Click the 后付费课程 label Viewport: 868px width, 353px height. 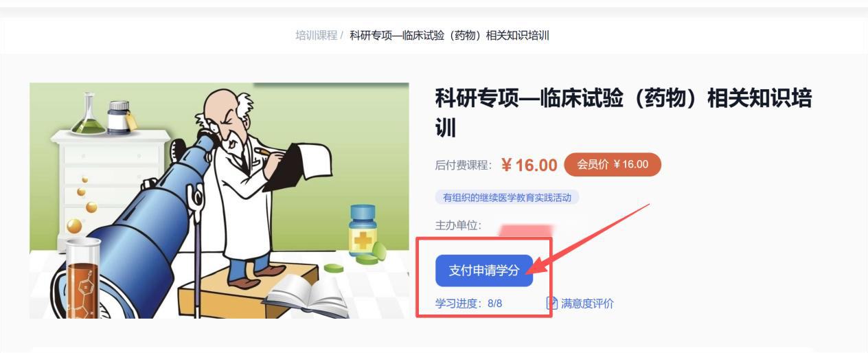click(x=464, y=165)
